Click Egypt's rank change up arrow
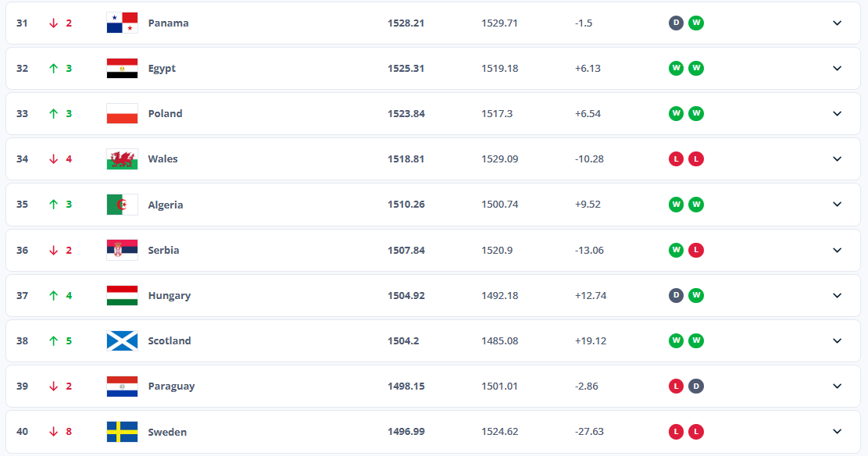 pyautogui.click(x=54, y=68)
